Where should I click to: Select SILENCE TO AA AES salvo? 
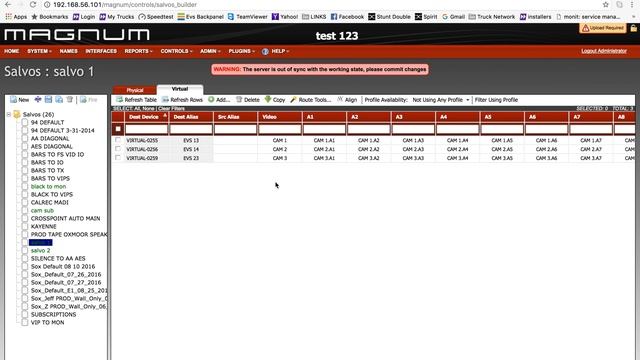click(x=58, y=258)
